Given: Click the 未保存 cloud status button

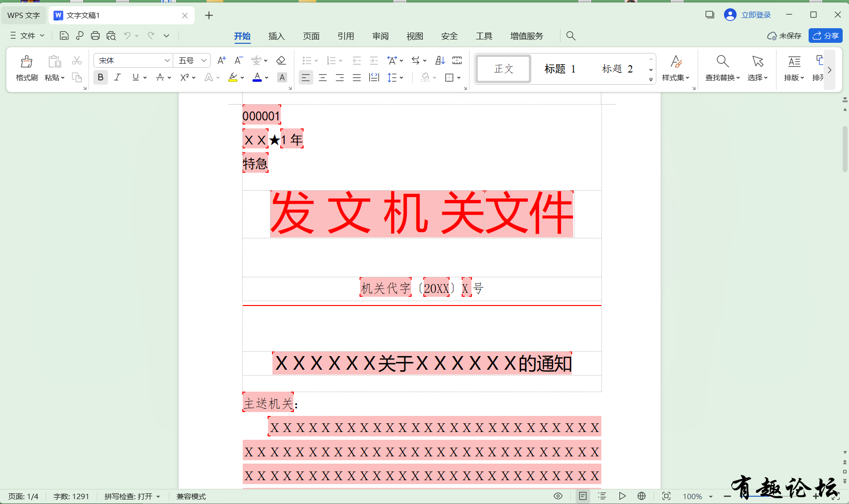Looking at the screenshot, I should click(784, 36).
